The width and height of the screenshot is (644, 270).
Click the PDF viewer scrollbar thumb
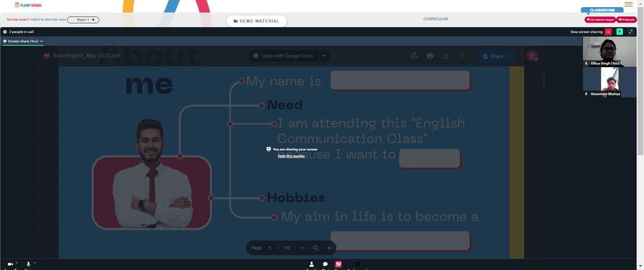point(544,81)
